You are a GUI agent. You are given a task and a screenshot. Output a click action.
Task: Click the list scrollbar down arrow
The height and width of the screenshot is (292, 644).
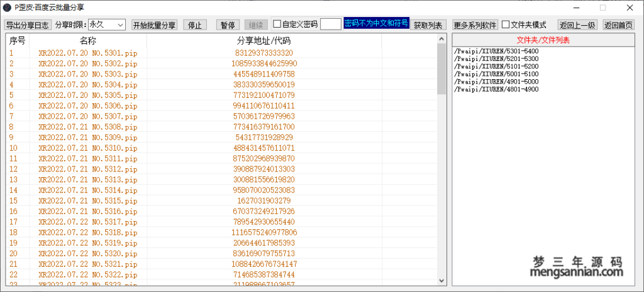pos(441,281)
